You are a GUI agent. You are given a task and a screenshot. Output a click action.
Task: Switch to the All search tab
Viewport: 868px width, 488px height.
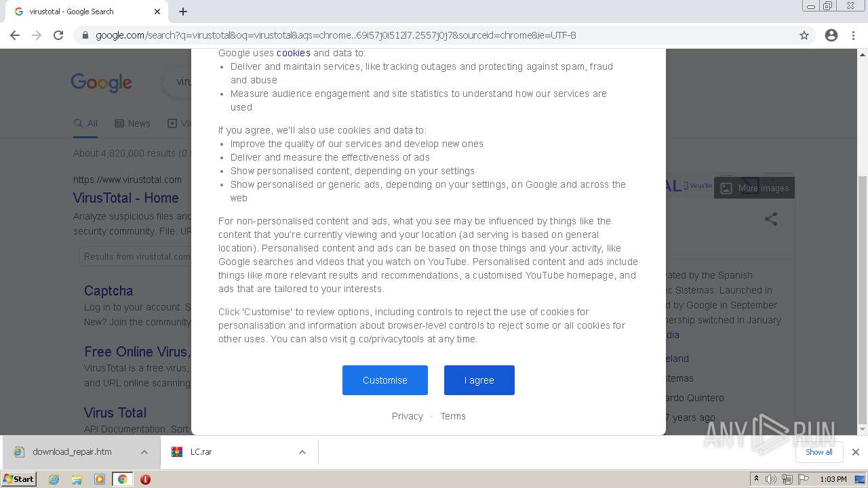point(86,123)
